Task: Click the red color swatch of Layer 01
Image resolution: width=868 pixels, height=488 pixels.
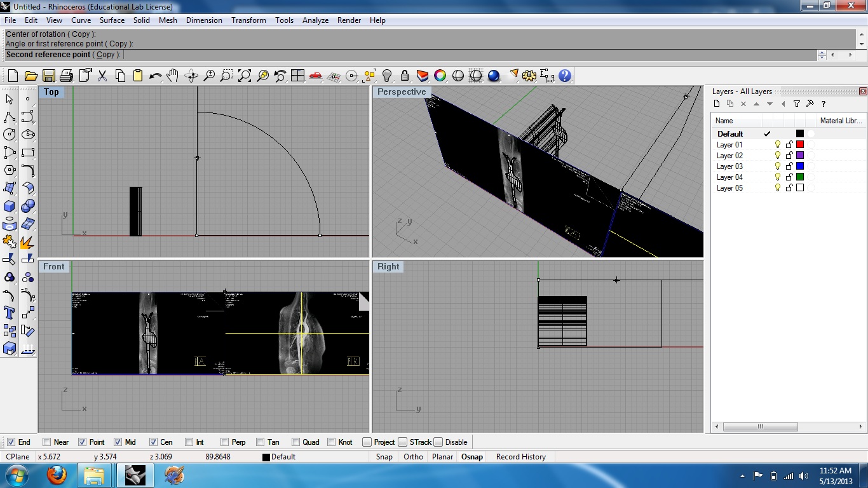Action: 800,145
